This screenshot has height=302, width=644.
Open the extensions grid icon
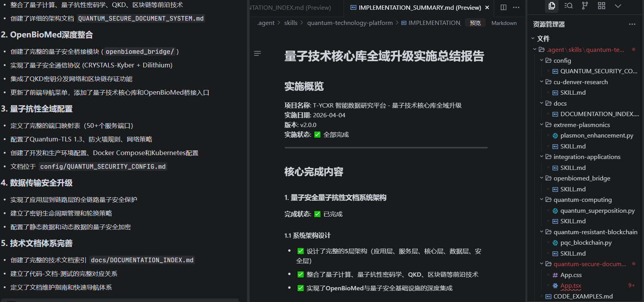click(601, 6)
